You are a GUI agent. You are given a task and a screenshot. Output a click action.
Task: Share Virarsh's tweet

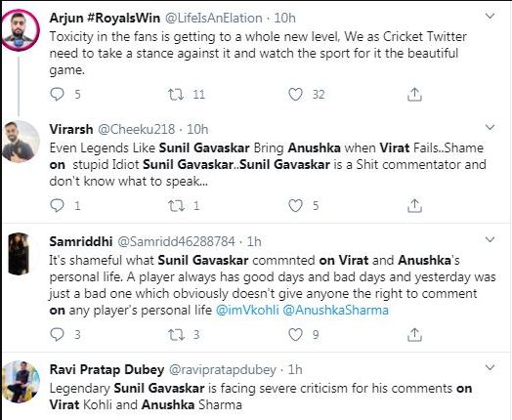tap(414, 205)
